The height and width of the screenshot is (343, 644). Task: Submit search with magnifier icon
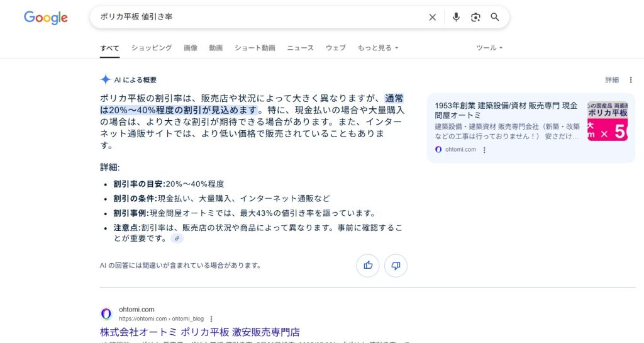(495, 17)
